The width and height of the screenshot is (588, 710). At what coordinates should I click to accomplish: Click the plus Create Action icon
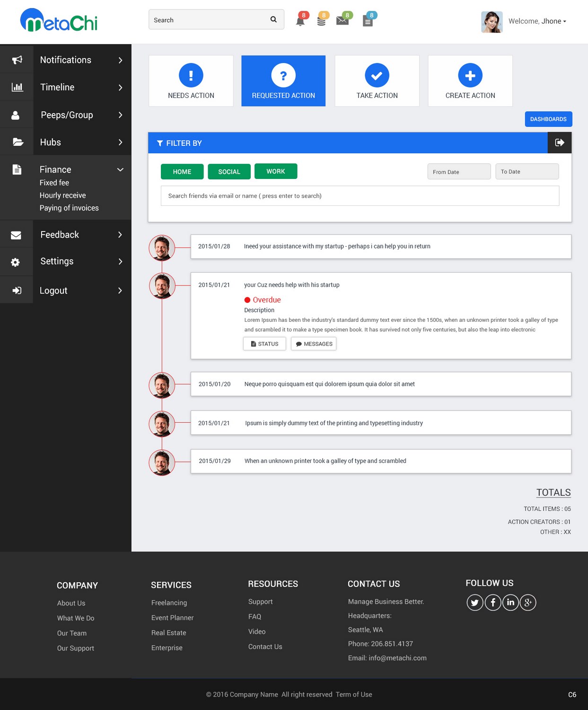pyautogui.click(x=470, y=75)
